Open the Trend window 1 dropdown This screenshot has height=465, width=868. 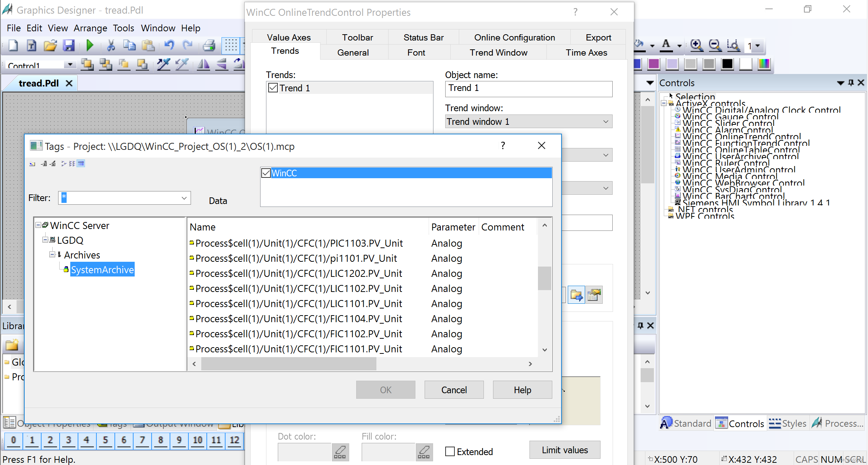click(605, 121)
